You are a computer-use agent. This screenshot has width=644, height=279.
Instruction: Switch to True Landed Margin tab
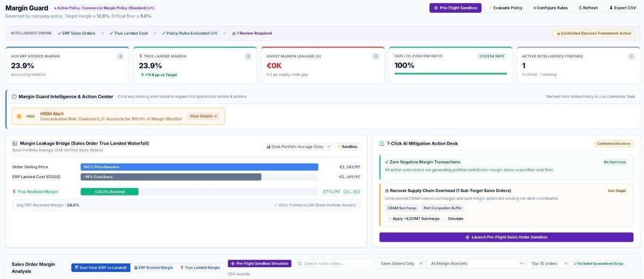(200, 268)
